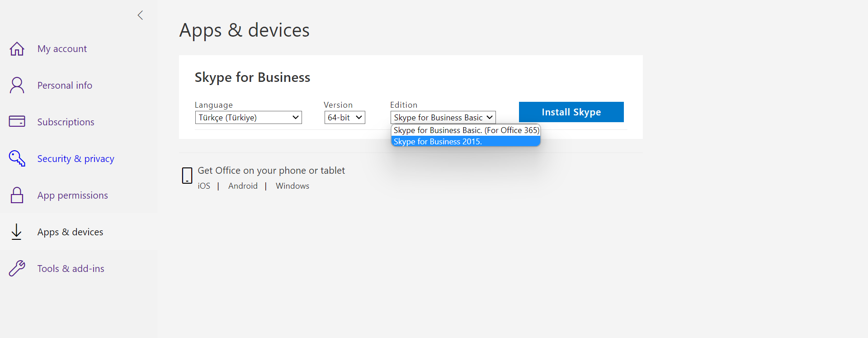Click the download arrow Apps & devices icon
The height and width of the screenshot is (338, 868).
point(17,232)
